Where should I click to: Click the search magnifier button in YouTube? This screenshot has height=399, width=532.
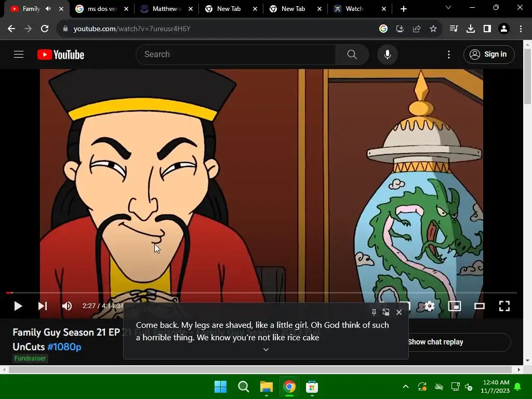click(352, 54)
